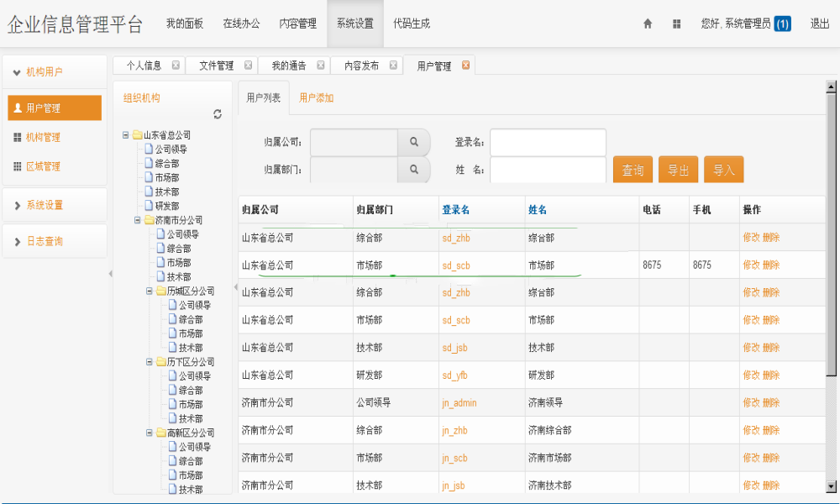Log out with the 退出 link
Viewport: 840px width, 504px height.
819,24
